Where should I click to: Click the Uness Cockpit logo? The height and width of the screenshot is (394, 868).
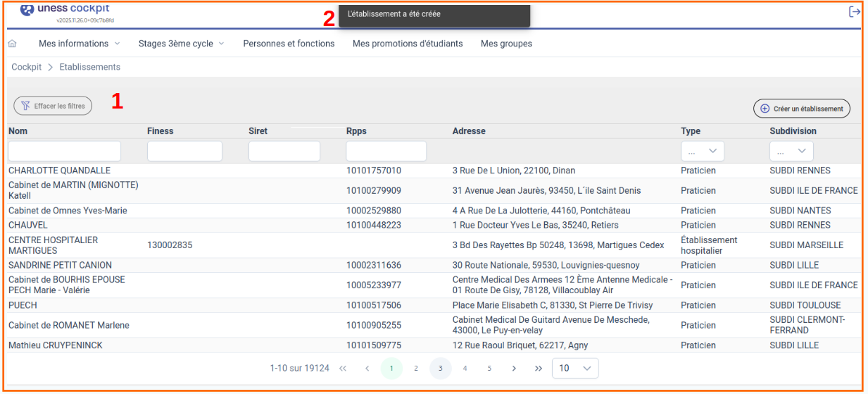click(x=65, y=10)
